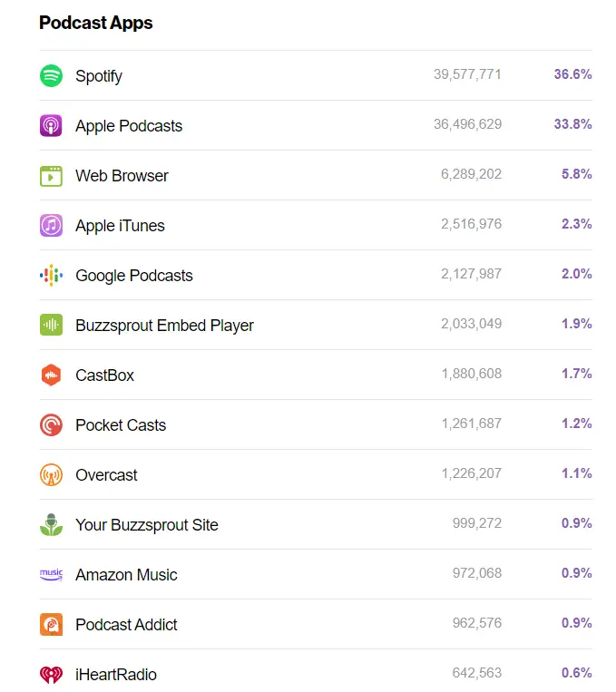616x692 pixels.
Task: Click the 33.8% Apple Podcasts percentage
Action: click(x=572, y=124)
